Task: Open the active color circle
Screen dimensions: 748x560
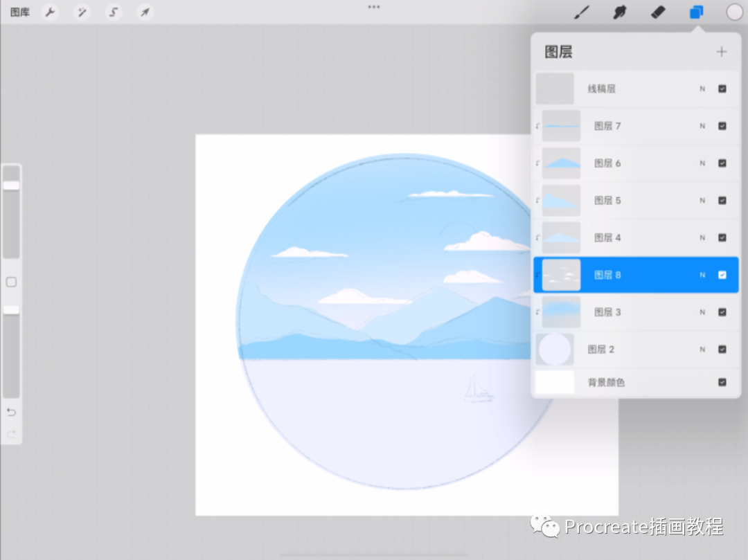Action: pos(734,12)
